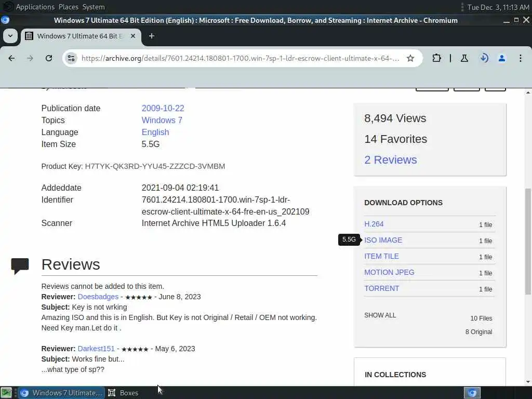Switch to Boxes in the taskbar

pos(123,393)
